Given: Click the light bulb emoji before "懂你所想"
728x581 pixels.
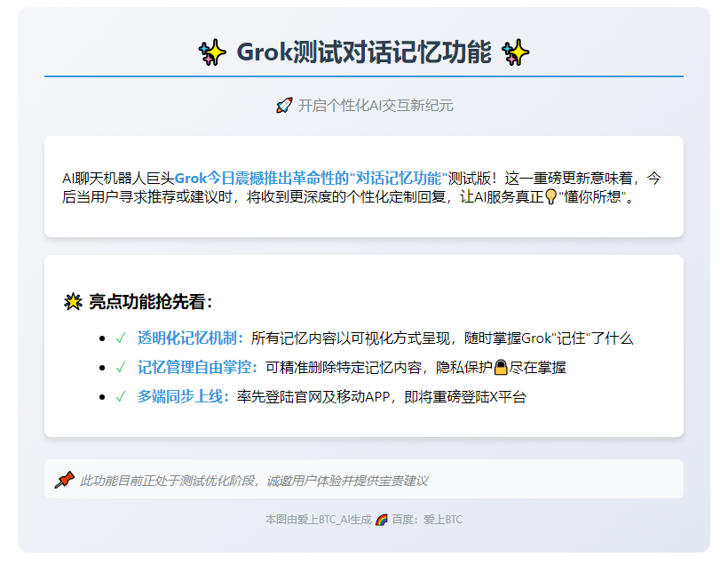Looking at the screenshot, I should tap(550, 196).
